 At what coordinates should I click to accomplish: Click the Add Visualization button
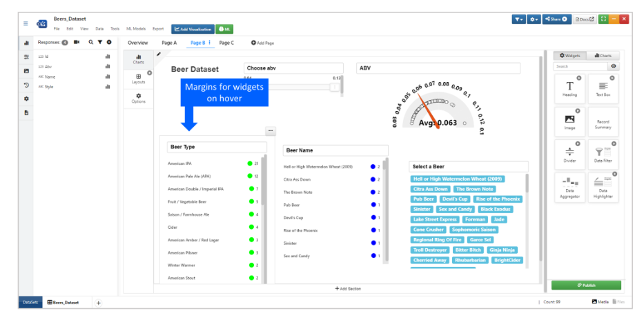click(193, 29)
